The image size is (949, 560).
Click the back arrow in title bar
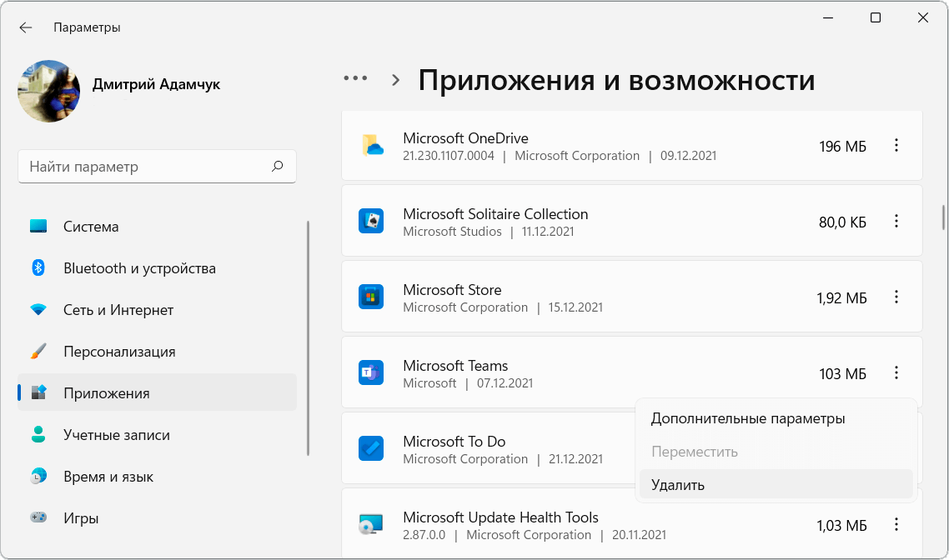click(x=26, y=27)
